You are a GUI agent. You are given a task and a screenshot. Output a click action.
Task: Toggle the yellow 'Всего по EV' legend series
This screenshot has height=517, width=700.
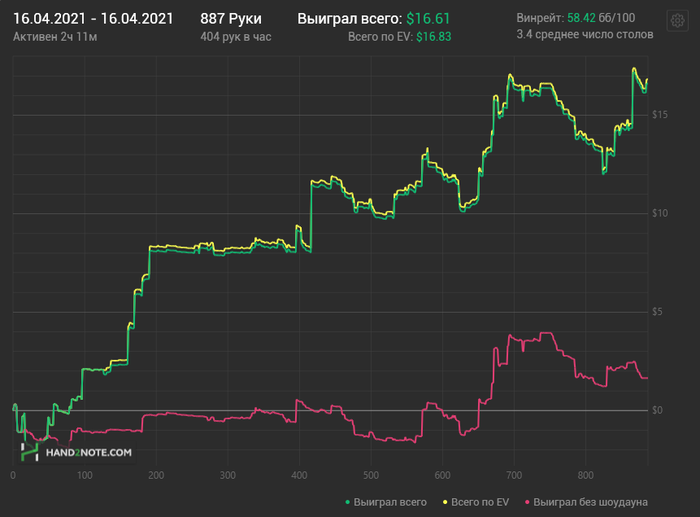(475, 502)
